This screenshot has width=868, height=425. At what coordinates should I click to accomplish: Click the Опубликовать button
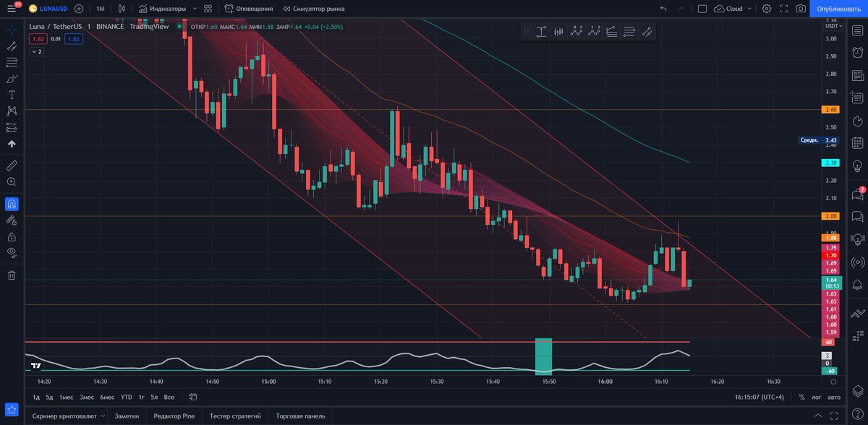pyautogui.click(x=839, y=9)
